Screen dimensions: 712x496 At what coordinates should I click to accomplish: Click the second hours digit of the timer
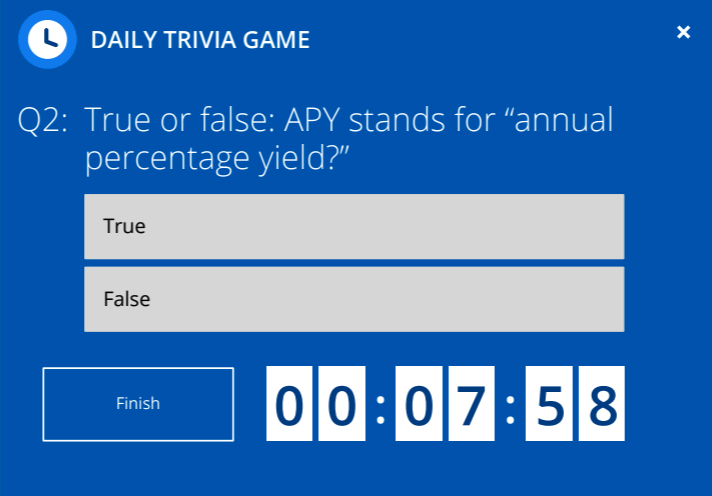[x=342, y=403]
